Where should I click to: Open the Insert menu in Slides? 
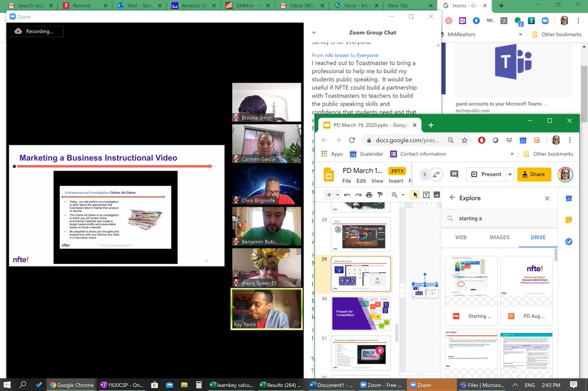tap(396, 181)
